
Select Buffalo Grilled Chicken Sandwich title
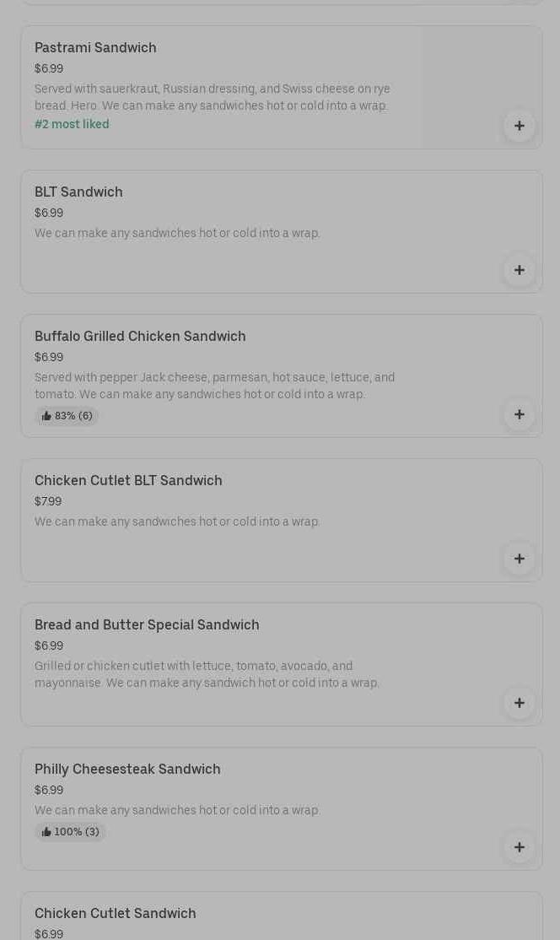point(140,337)
